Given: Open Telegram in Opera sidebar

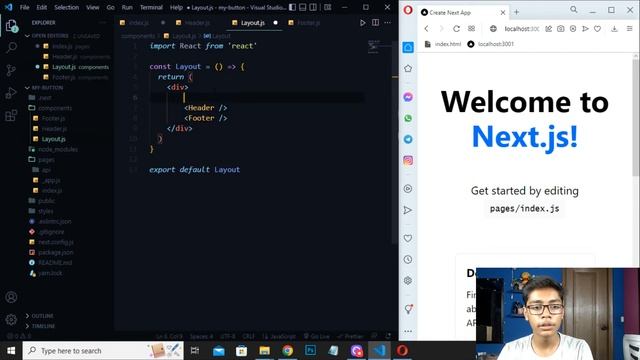Looking at the screenshot, I should 408,139.
